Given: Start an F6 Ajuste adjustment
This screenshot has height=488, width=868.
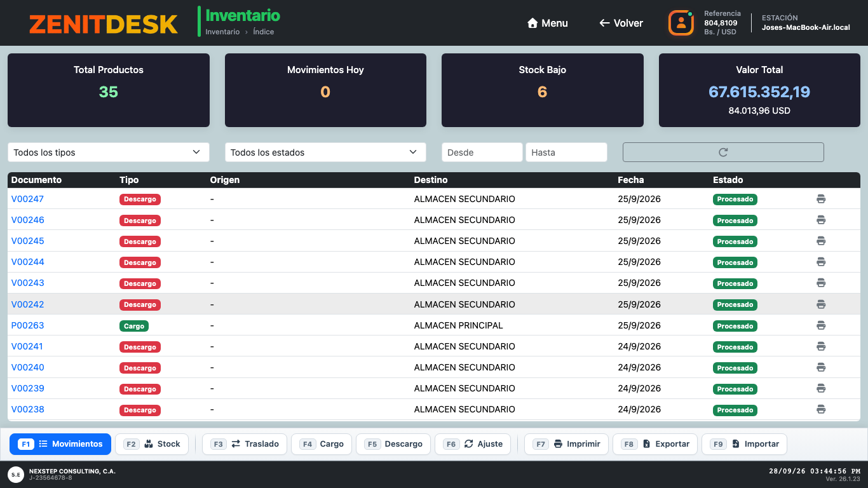Looking at the screenshot, I should [473, 444].
